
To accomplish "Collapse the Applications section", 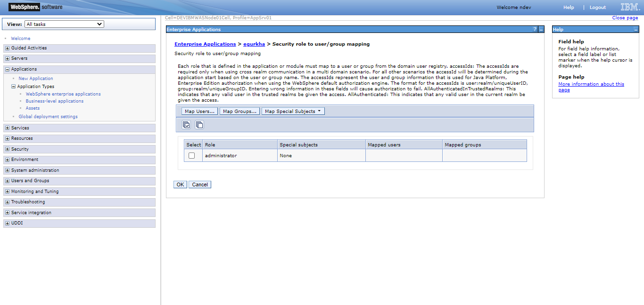I will click(x=7, y=69).
